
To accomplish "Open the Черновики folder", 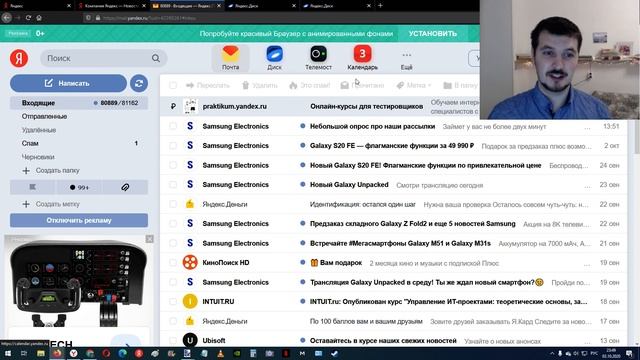I will 38,157.
